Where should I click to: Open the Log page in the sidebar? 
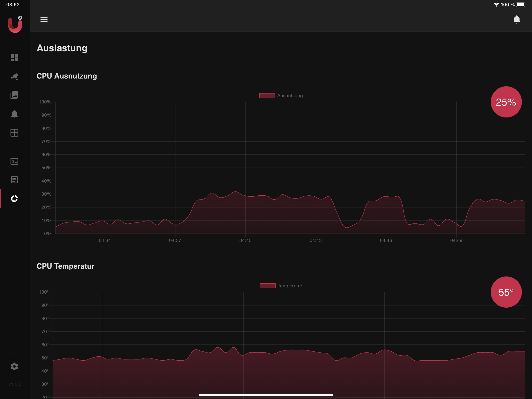(x=14, y=180)
